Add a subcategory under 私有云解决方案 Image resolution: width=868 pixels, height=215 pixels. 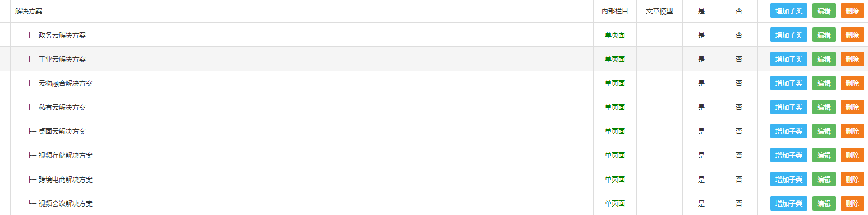tap(789, 107)
